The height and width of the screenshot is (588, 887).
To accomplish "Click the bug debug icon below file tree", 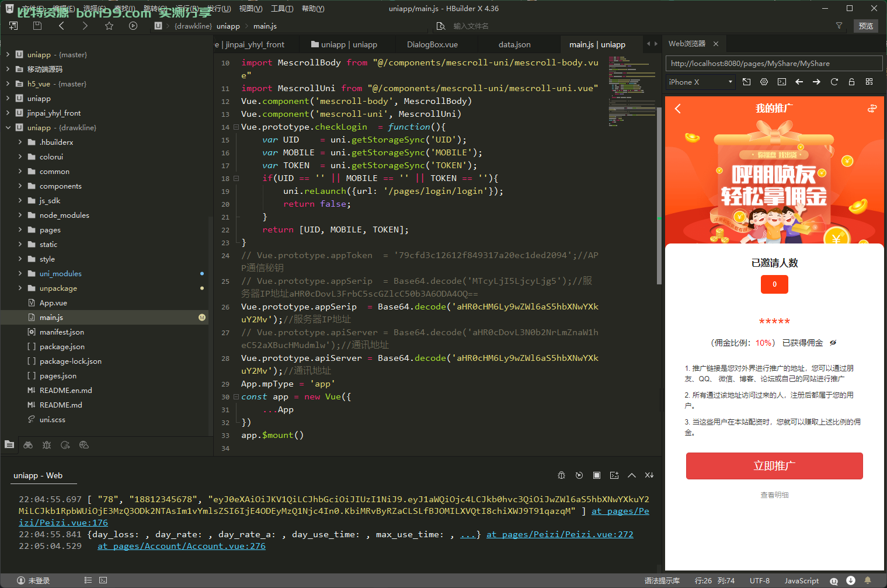I will 47,445.
